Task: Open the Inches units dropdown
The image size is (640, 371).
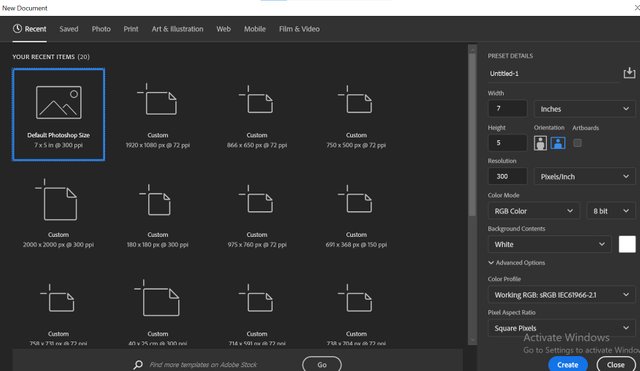Action: pyautogui.click(x=584, y=109)
